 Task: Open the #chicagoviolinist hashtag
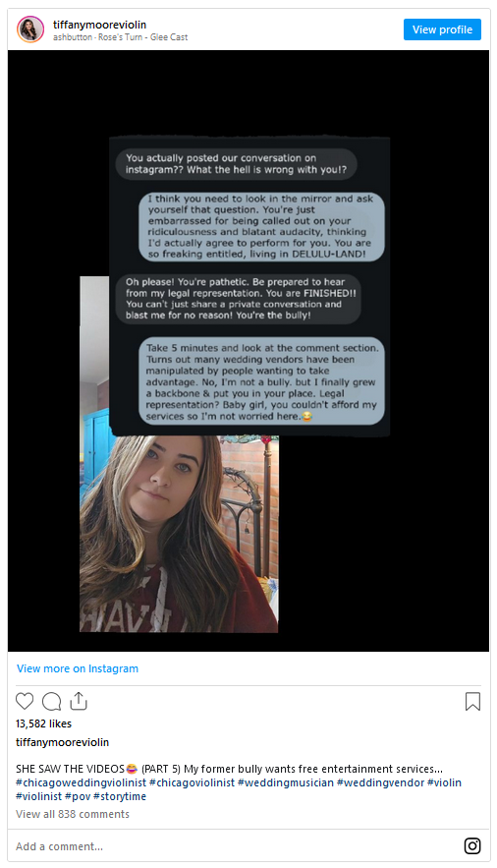192,782
